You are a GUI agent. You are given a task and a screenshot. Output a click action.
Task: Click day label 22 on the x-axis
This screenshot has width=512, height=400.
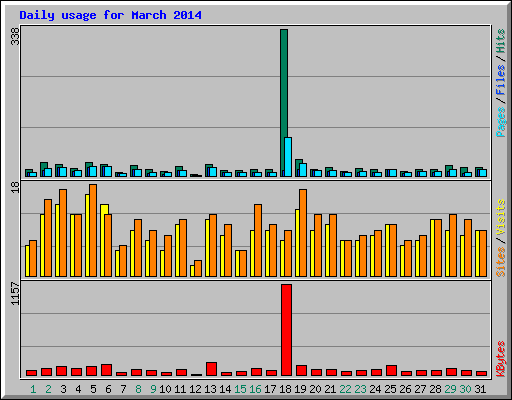tap(345, 389)
